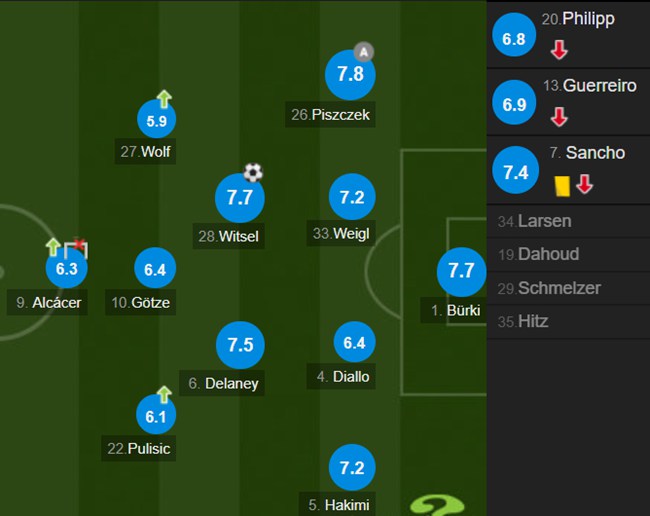Screen dimensions: 650x516
Task: Select bench goalkeeper 35. Hitz
Action: point(568,322)
